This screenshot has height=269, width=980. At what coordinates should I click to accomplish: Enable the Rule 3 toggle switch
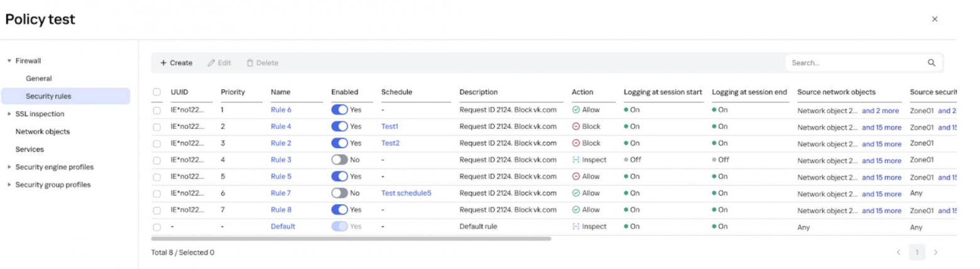(x=339, y=160)
